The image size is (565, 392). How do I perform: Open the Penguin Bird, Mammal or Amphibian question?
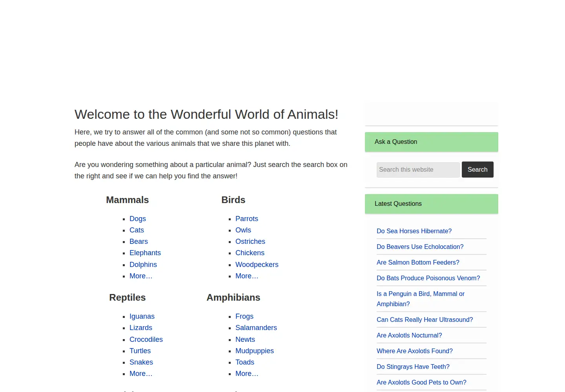[421, 299]
